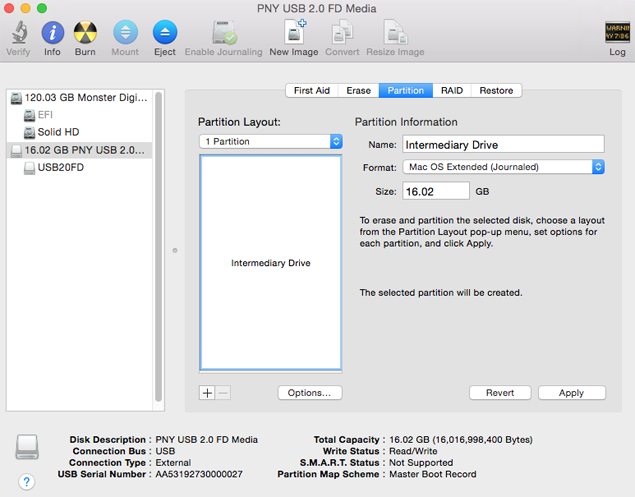
Task: Click the Burn toolbar icon
Action: [85, 32]
